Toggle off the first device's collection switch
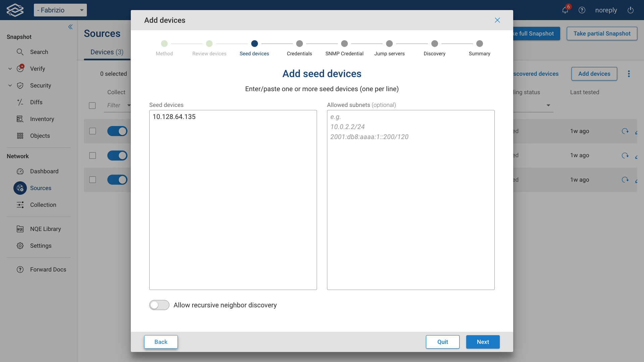644x362 pixels. point(117,131)
